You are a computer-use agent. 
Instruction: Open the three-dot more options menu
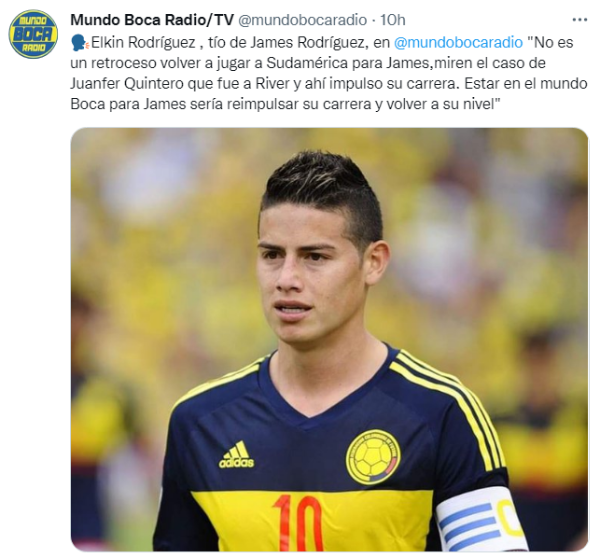coord(579,20)
